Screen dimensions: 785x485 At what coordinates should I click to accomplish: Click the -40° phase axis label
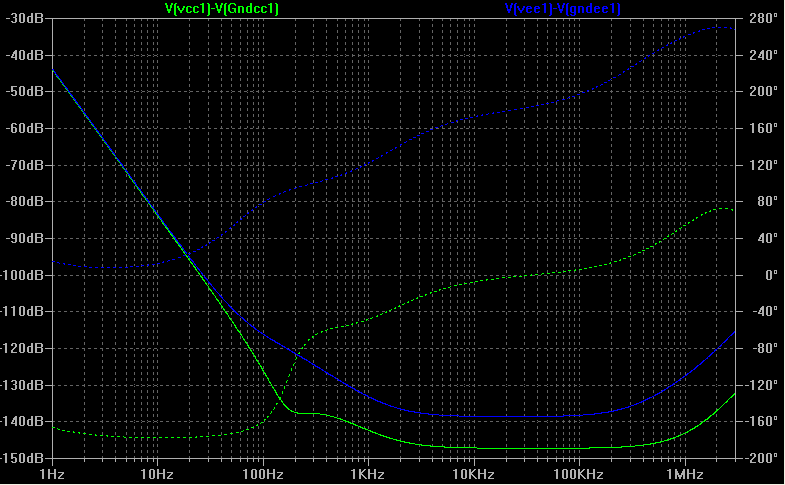(x=764, y=311)
